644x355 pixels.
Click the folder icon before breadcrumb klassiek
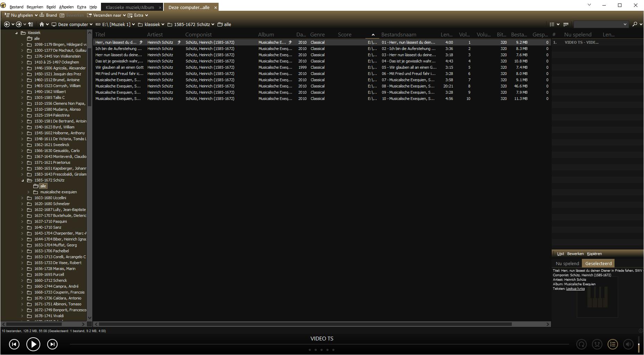tap(140, 24)
